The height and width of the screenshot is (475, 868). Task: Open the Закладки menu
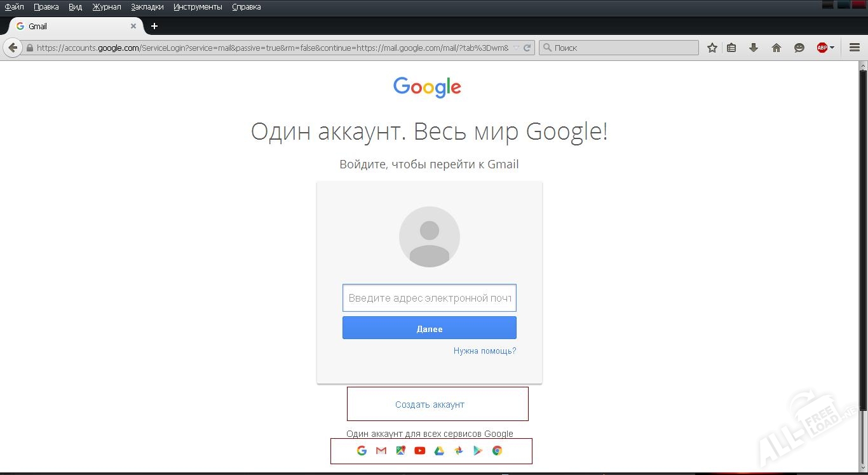pyautogui.click(x=147, y=7)
